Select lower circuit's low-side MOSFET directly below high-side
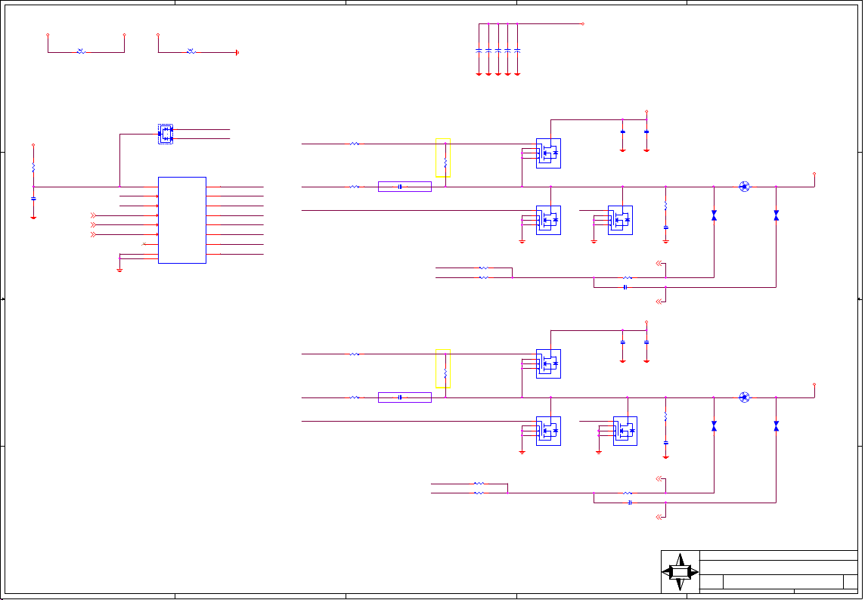 549,431
